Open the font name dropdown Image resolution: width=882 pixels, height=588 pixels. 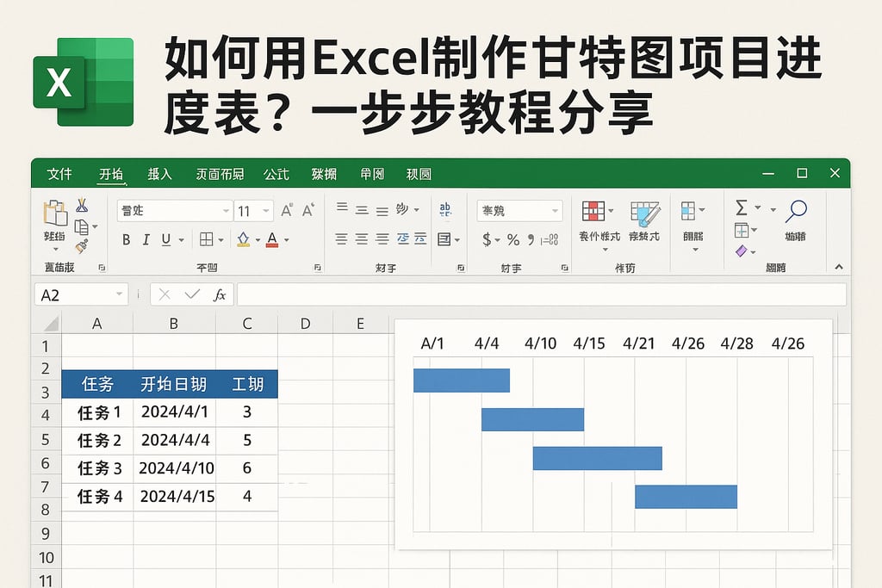(225, 209)
